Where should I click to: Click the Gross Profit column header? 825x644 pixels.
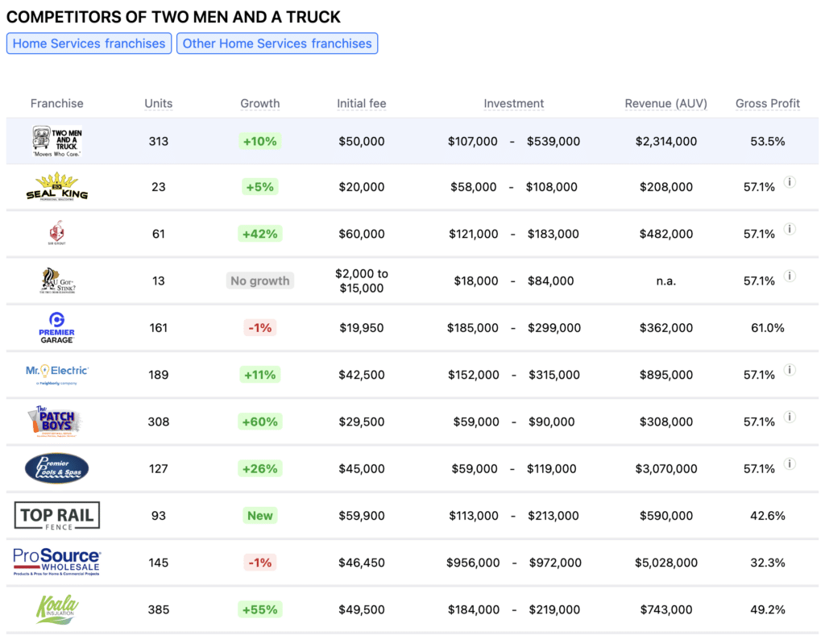(x=768, y=103)
